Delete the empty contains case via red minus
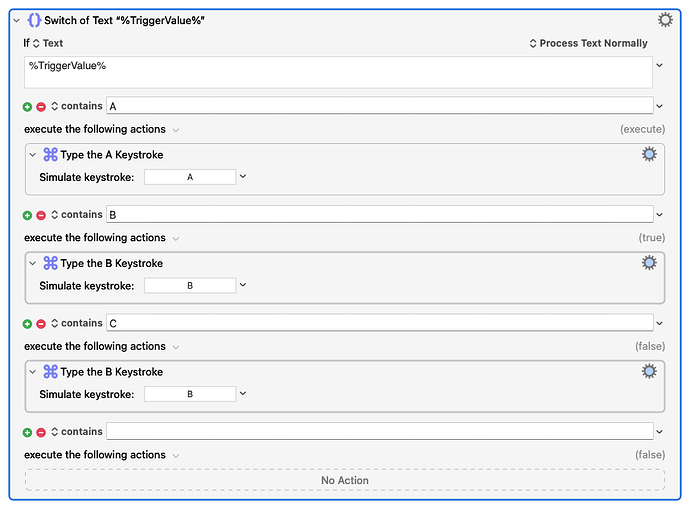This screenshot has height=509, width=690. coord(41,432)
